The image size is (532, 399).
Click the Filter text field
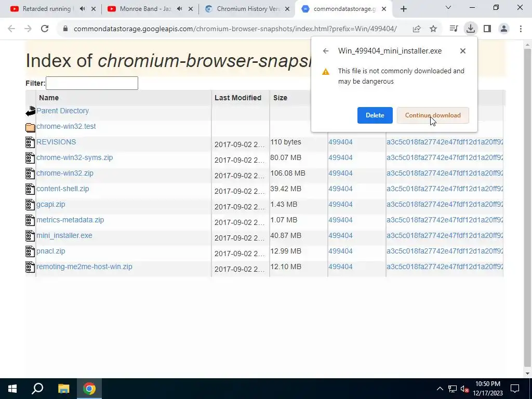tap(92, 83)
